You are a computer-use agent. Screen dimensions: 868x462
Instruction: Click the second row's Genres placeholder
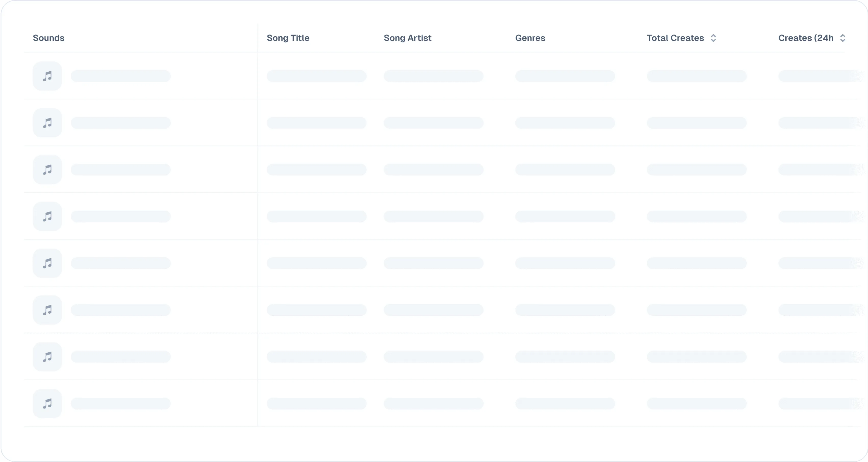(x=565, y=123)
